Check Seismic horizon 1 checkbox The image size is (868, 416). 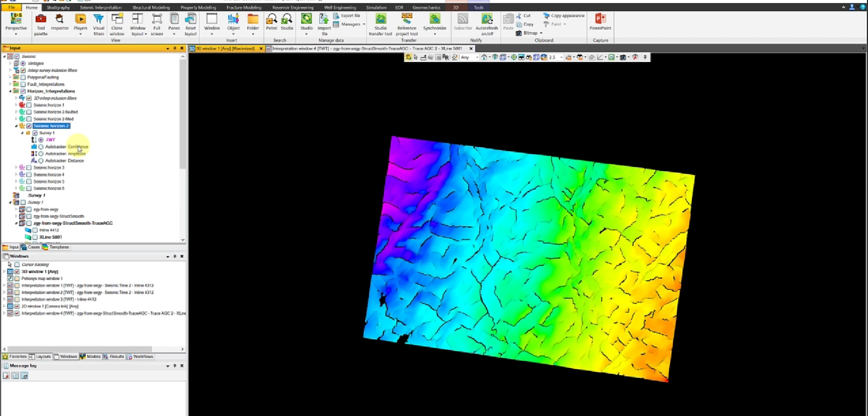coord(29,105)
